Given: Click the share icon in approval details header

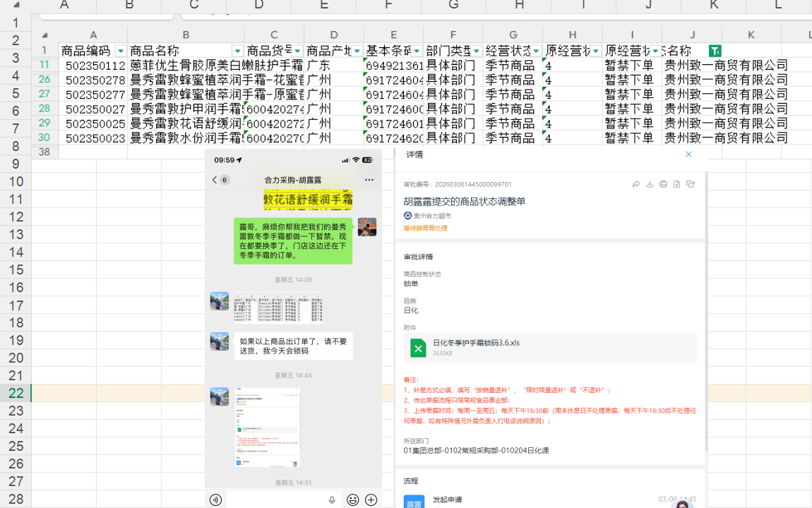Looking at the screenshot, I should 636,184.
